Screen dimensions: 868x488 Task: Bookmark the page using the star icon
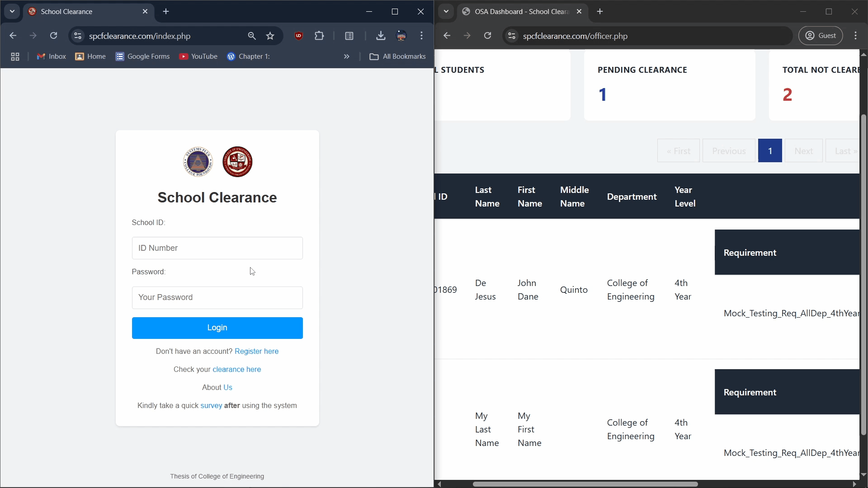(x=270, y=36)
